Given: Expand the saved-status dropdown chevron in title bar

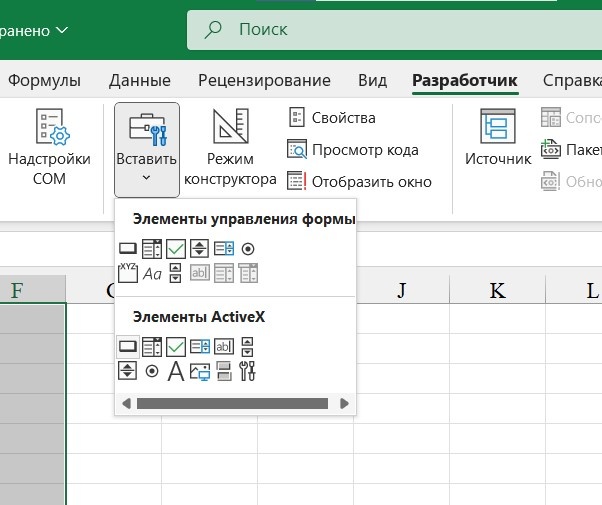Looking at the screenshot, I should tap(62, 30).
